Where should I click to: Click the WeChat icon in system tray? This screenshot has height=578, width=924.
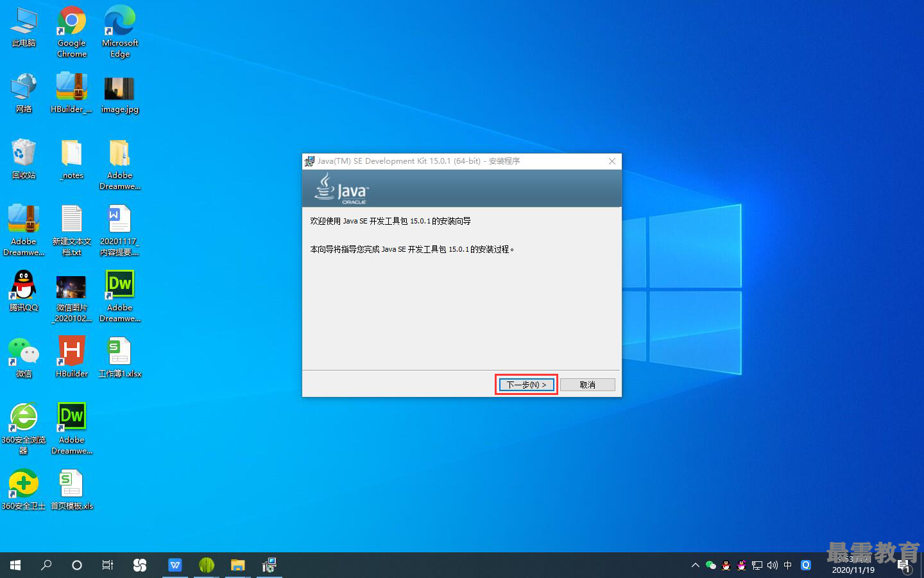[710, 565]
